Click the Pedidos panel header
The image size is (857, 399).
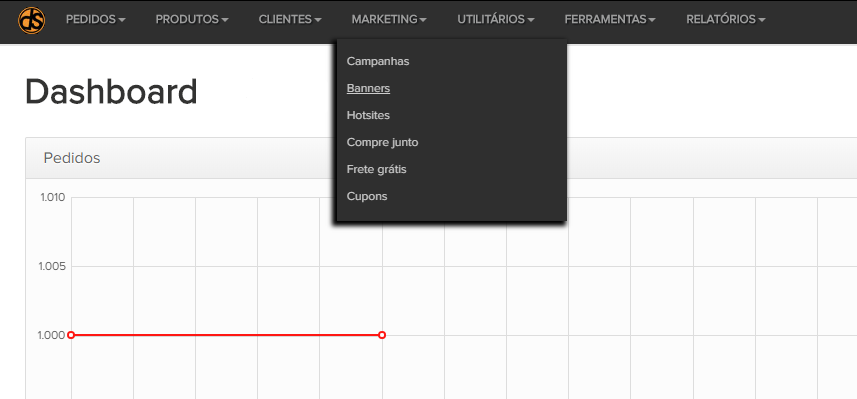(x=441, y=159)
